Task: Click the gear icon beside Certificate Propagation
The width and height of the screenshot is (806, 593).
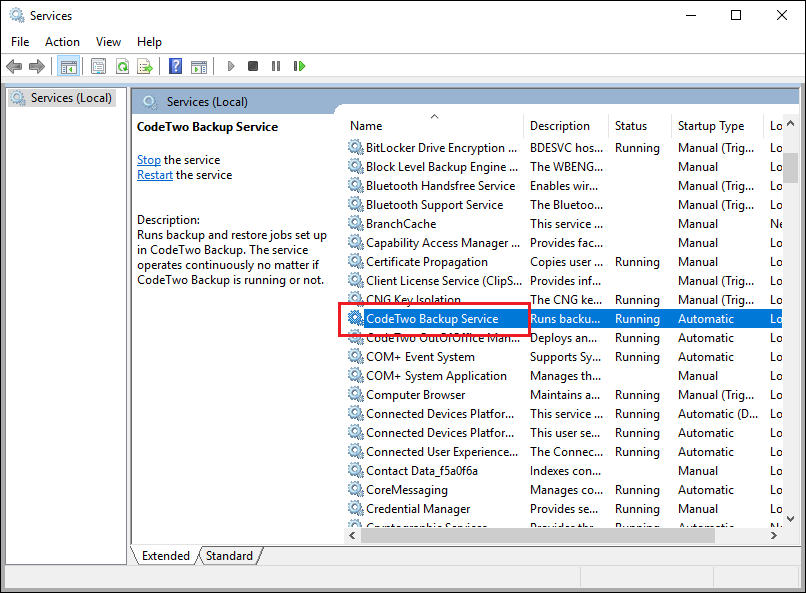Action: (x=356, y=262)
